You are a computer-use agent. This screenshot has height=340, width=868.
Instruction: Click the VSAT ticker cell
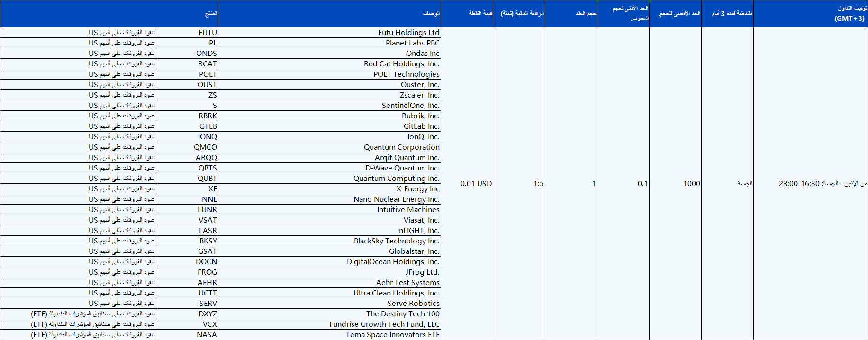(187, 220)
